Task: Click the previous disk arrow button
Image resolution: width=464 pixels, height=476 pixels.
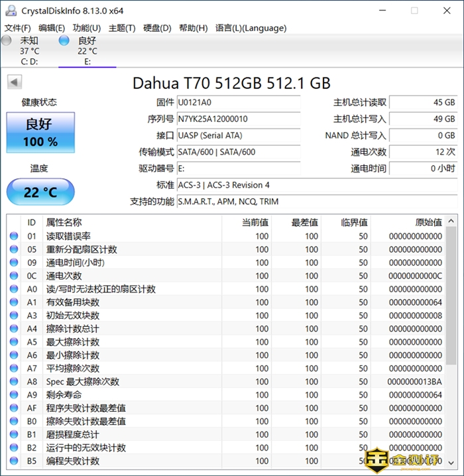Action: [15, 82]
